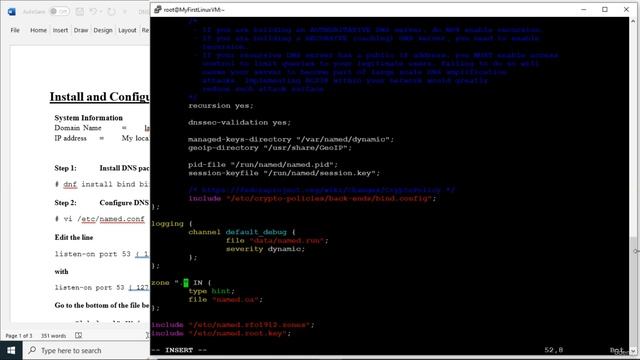This screenshot has width=640, height=360.
Task: Click the 'Type here to search' taskbar box
Action: point(86,351)
